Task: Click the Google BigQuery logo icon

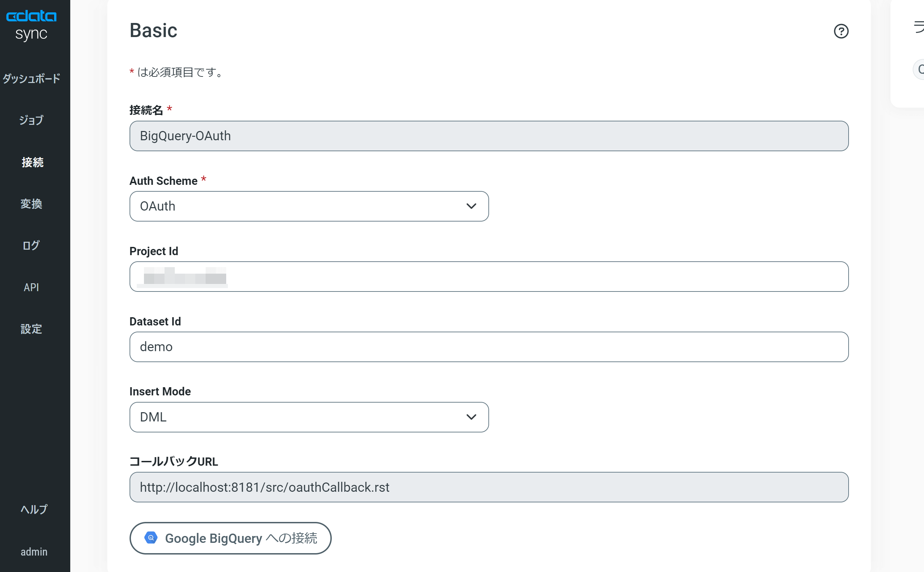Action: pos(151,538)
